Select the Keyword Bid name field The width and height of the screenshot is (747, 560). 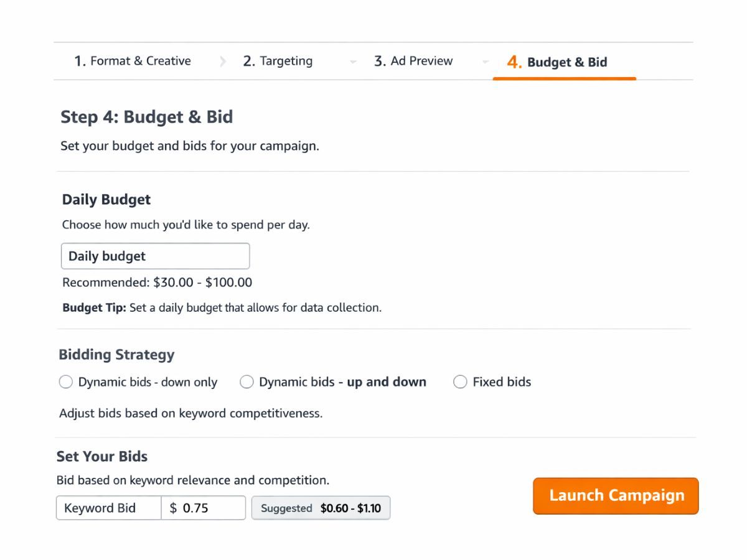pos(108,508)
